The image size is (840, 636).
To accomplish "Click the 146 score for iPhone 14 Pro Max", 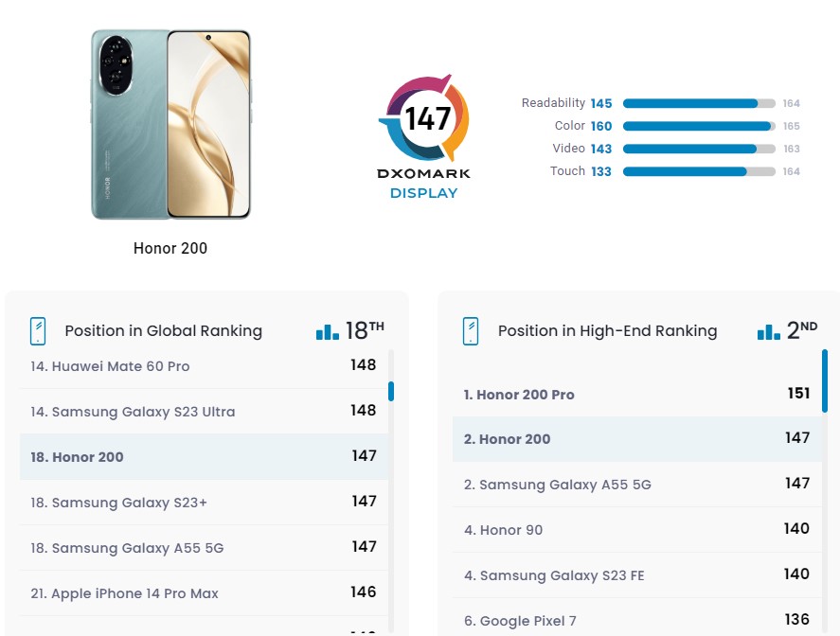I will click(x=364, y=592).
